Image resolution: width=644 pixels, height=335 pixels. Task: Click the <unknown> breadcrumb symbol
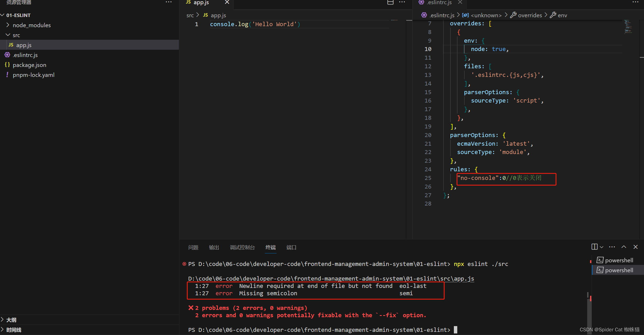pos(486,15)
